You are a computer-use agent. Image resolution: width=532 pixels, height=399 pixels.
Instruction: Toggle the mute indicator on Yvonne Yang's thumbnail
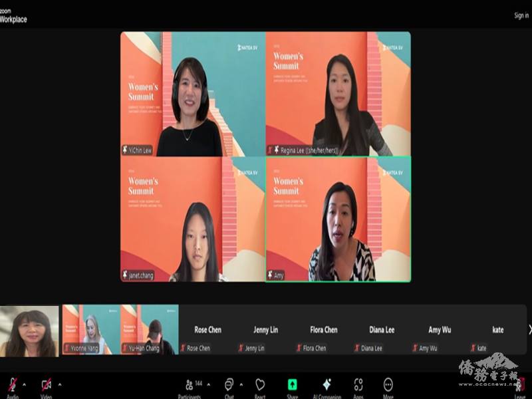coord(66,347)
